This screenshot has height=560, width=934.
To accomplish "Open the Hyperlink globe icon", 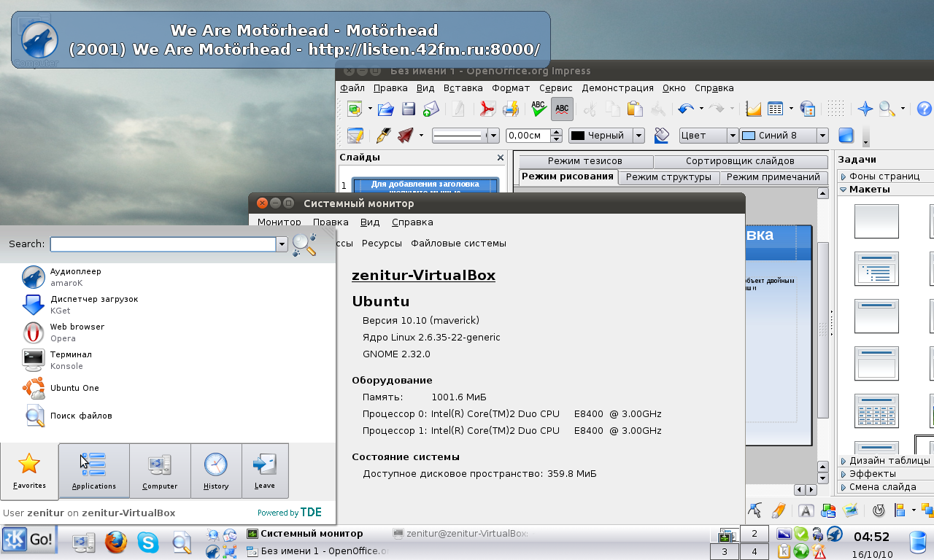I will point(808,109).
